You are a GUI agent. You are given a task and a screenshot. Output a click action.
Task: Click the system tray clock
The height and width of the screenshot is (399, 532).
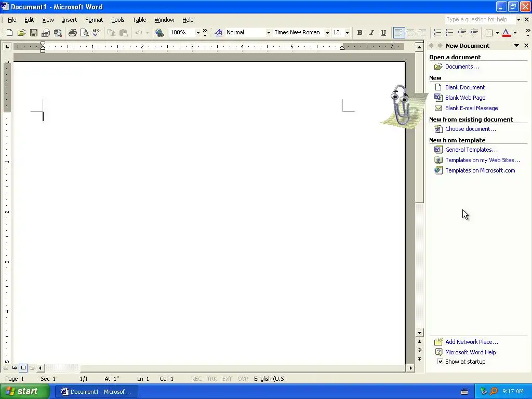pyautogui.click(x=513, y=391)
